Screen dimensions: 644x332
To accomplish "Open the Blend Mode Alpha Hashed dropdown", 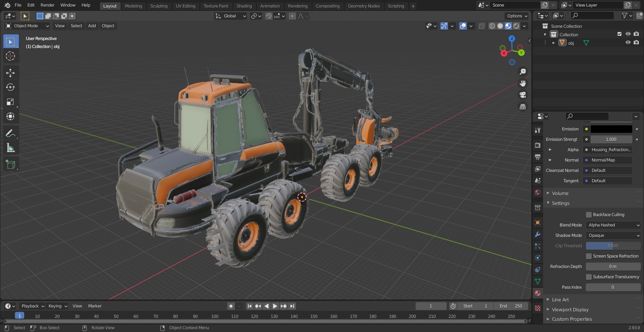I will [613, 225].
